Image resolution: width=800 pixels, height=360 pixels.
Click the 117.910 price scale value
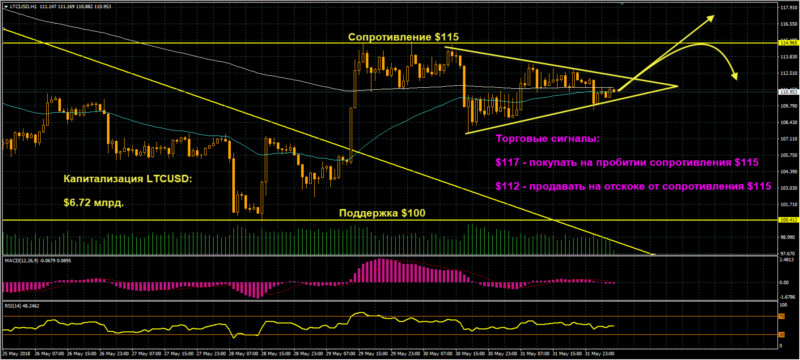788,8
